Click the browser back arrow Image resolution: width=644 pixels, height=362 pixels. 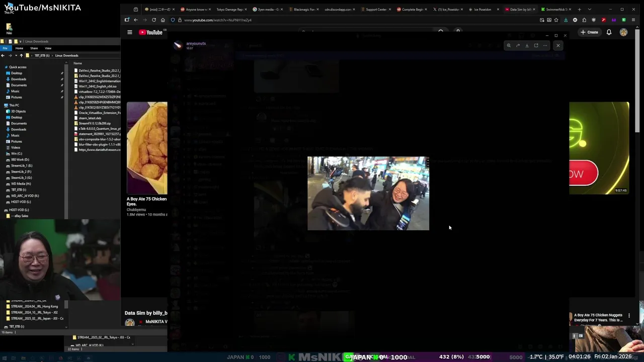136,20
